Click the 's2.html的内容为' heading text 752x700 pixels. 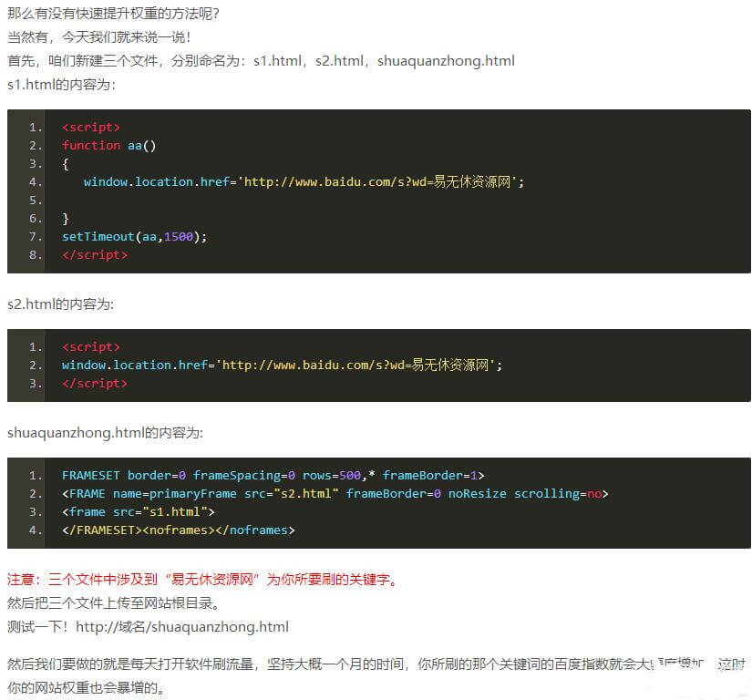click(61, 304)
